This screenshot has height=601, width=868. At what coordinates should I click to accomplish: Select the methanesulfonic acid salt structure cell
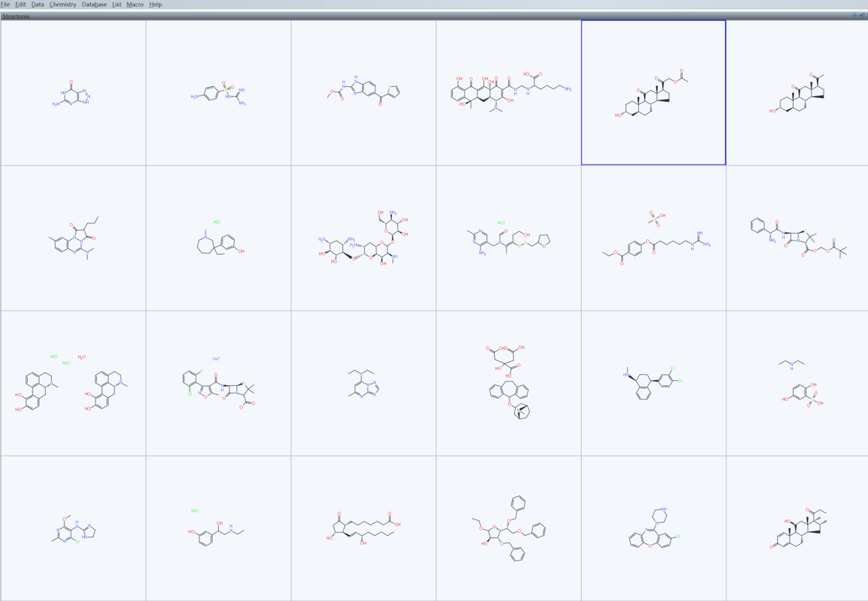click(x=653, y=238)
